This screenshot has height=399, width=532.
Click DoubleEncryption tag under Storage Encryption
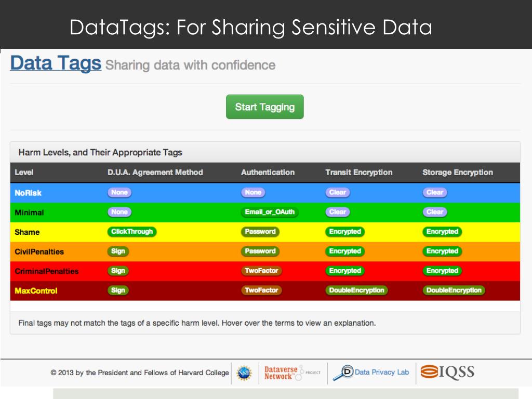tap(454, 290)
